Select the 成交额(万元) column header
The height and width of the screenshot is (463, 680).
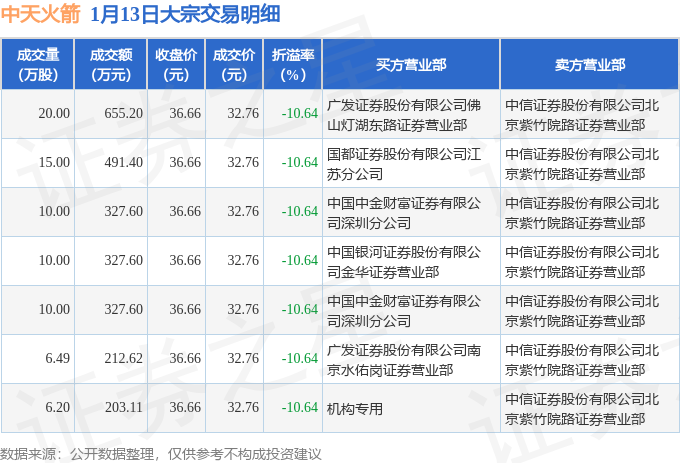point(111,65)
